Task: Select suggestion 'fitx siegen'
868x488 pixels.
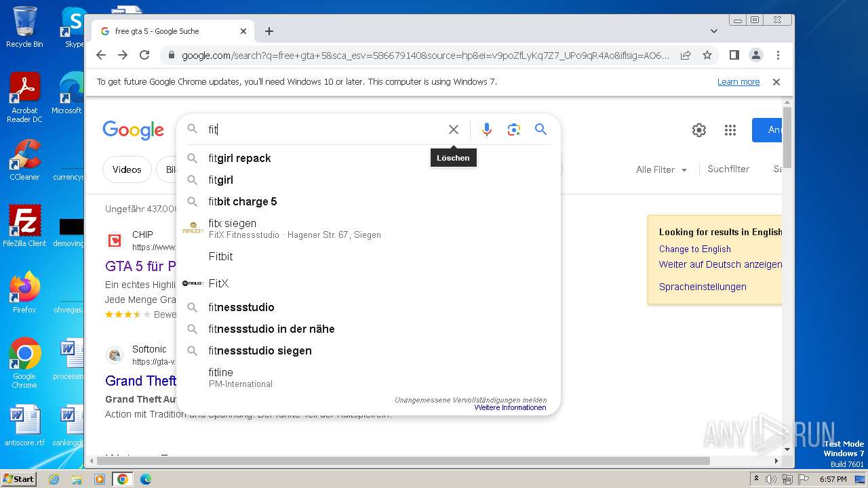Action: coord(368,228)
